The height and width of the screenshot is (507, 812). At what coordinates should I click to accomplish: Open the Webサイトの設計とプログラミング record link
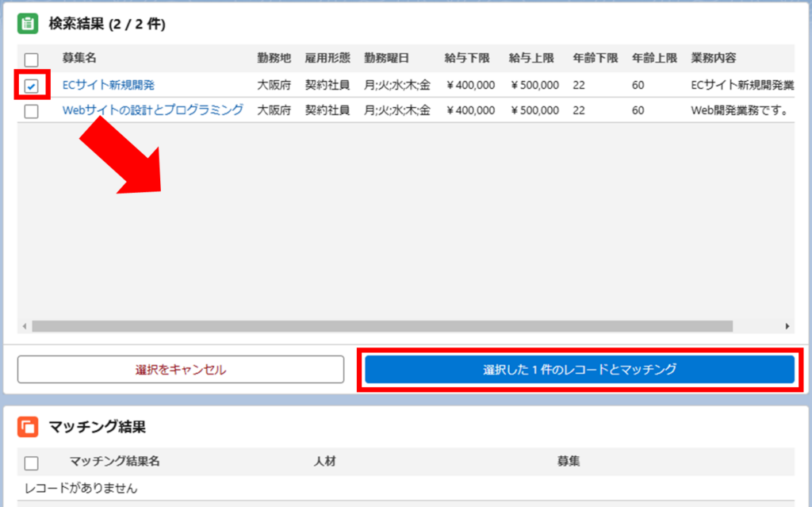(x=152, y=110)
